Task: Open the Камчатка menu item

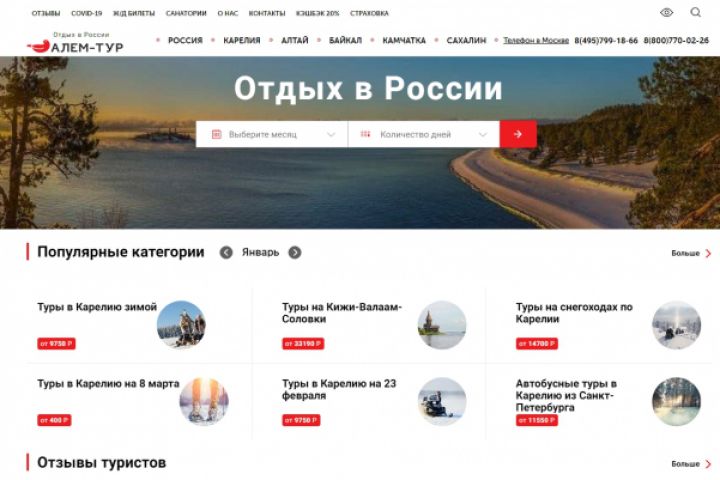Action: pyautogui.click(x=404, y=40)
